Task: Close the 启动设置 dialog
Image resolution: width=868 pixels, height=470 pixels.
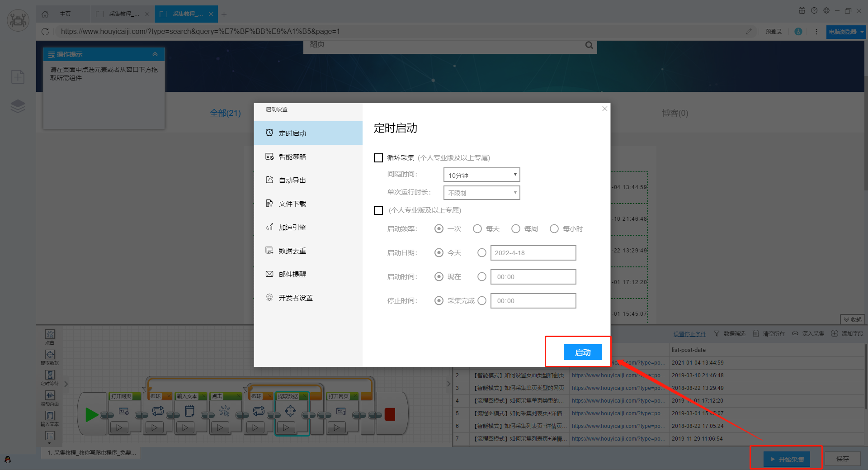Action: coord(605,109)
